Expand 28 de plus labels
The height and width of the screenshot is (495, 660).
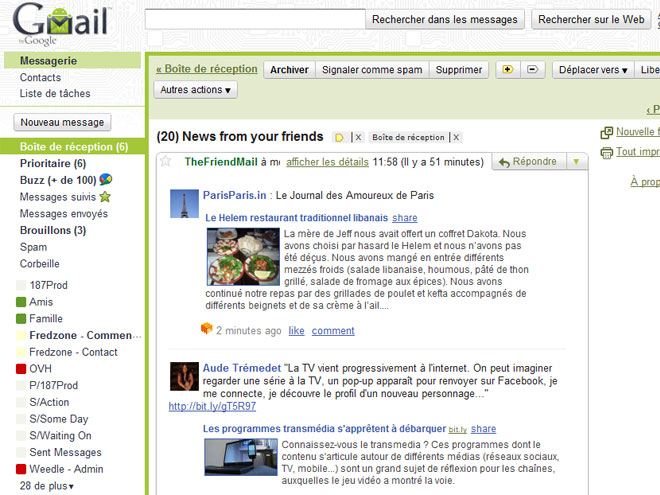pyautogui.click(x=46, y=486)
